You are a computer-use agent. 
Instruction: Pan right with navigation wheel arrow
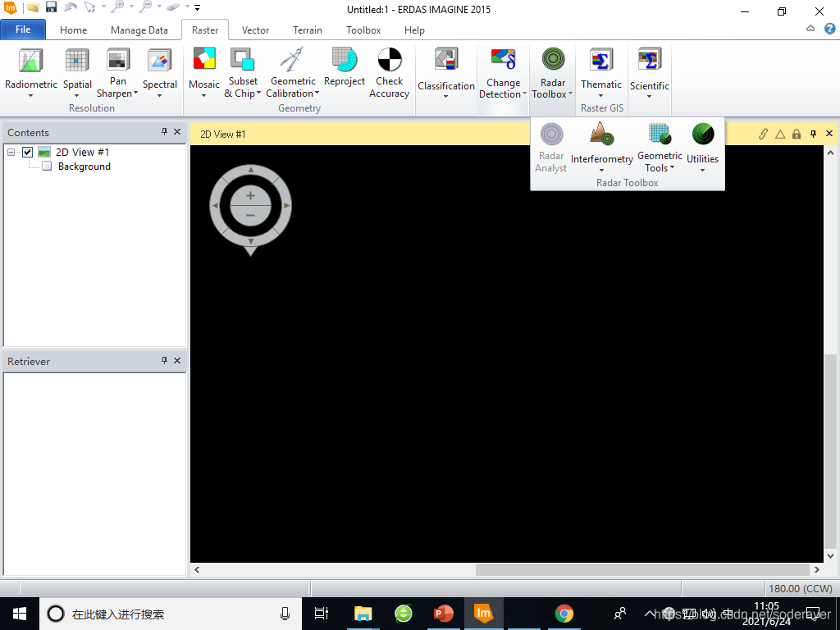[x=286, y=206]
